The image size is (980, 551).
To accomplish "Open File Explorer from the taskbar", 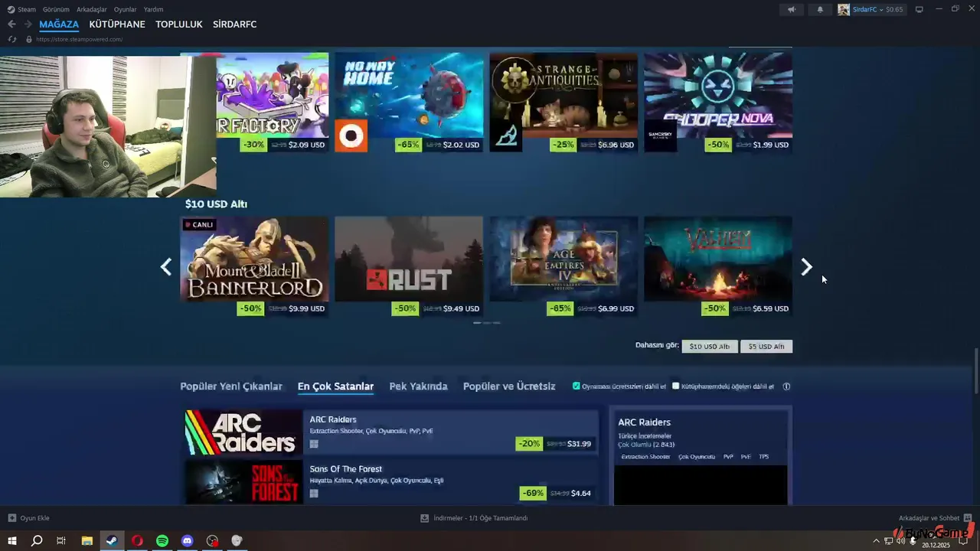I will 87,540.
